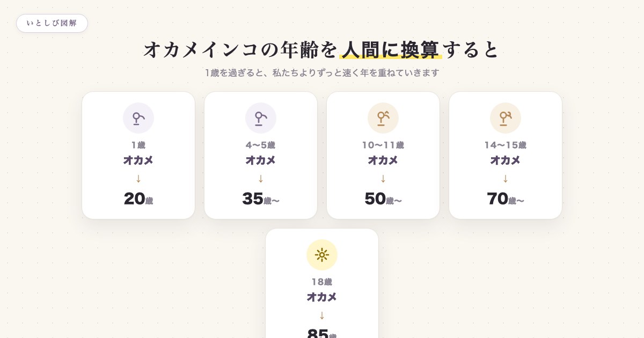This screenshot has width=644, height=338.
Task: Click the highlighted 人間に換算 in the heading
Action: pos(391,49)
